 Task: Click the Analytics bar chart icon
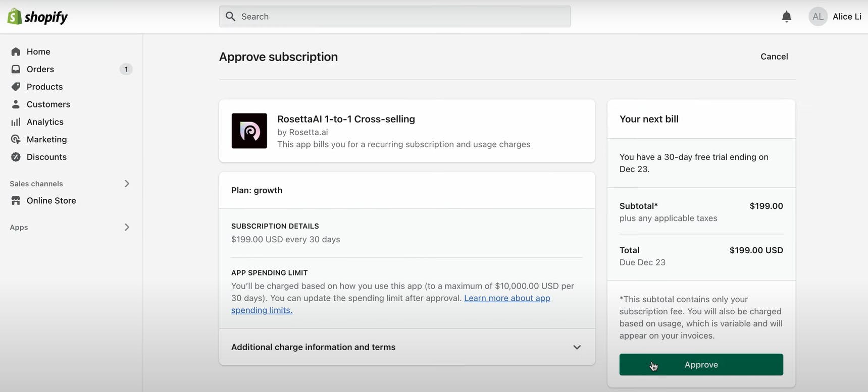(x=16, y=122)
